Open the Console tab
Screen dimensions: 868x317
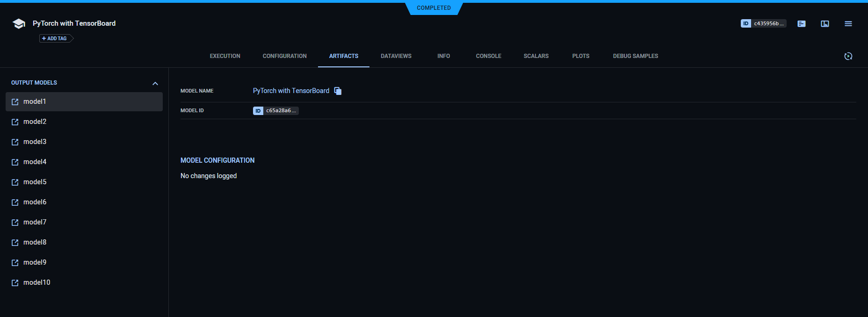[x=488, y=56]
